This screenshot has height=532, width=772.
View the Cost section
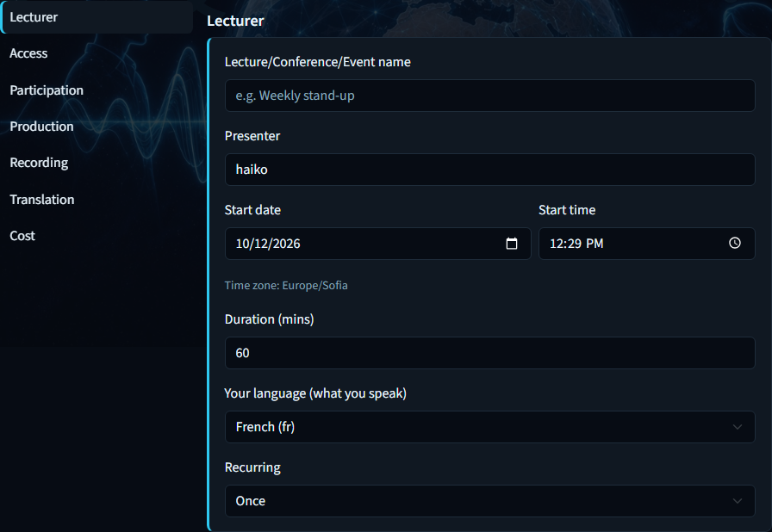(22, 236)
